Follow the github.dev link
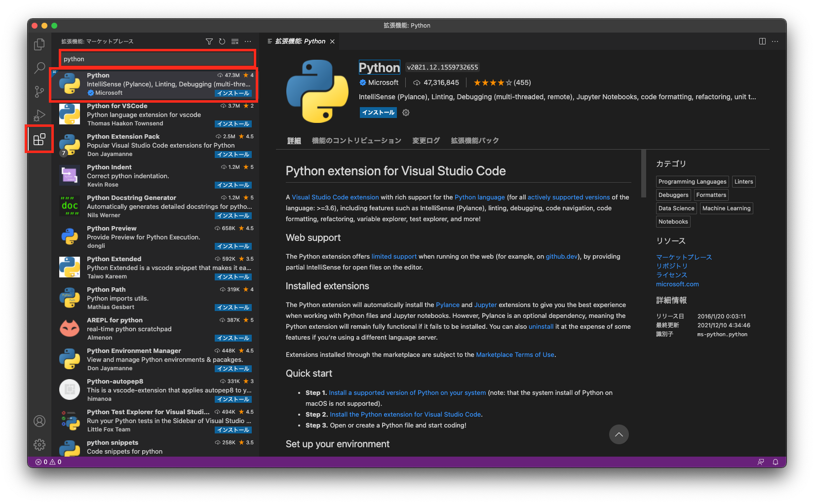The height and width of the screenshot is (504, 814). pyautogui.click(x=561, y=256)
